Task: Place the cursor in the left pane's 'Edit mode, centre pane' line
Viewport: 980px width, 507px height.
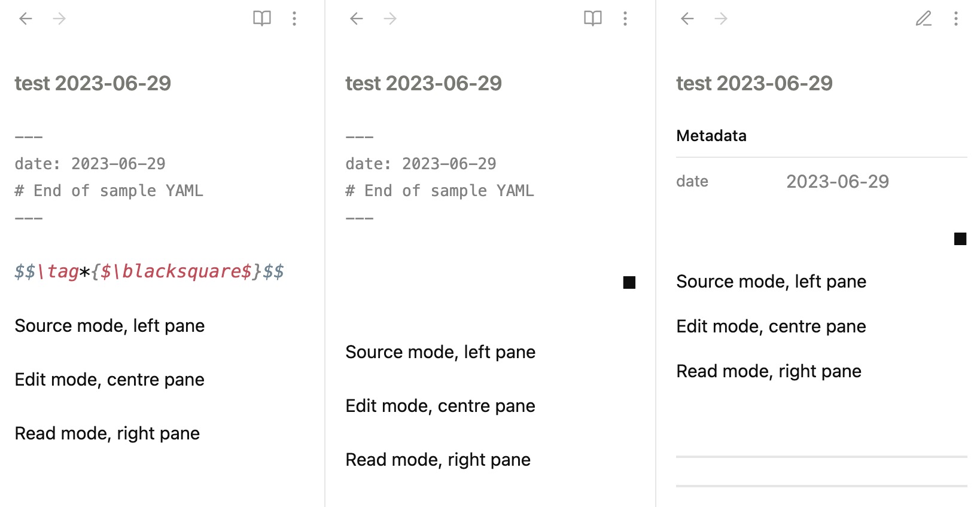Action: click(x=109, y=380)
